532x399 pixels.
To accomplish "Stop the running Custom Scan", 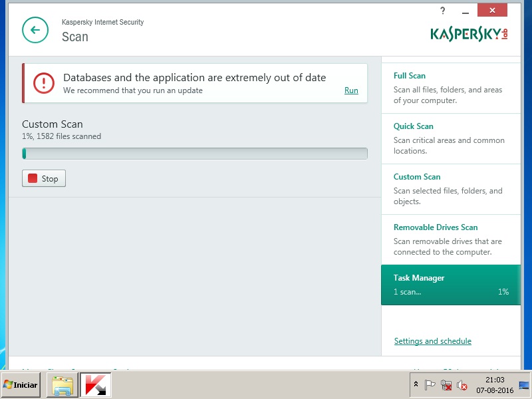I will (43, 178).
